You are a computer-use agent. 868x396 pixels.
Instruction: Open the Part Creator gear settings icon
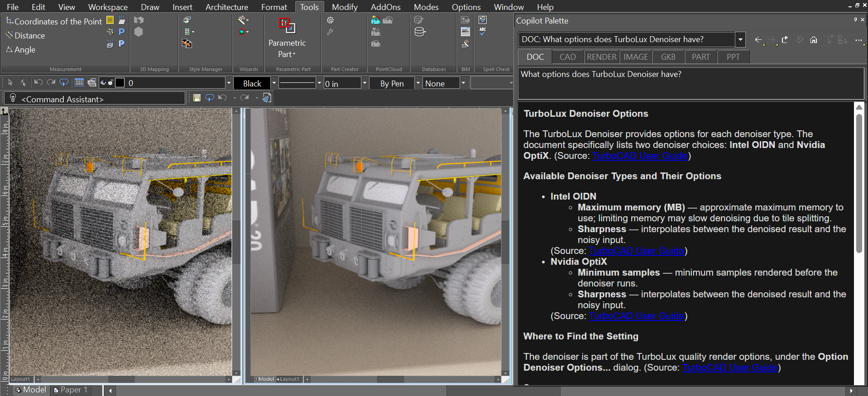[x=331, y=20]
